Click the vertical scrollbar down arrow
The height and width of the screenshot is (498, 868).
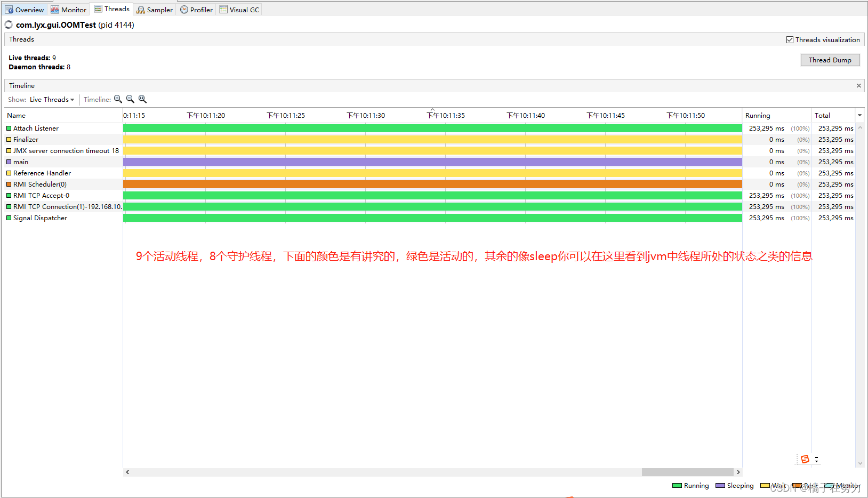tap(860, 463)
